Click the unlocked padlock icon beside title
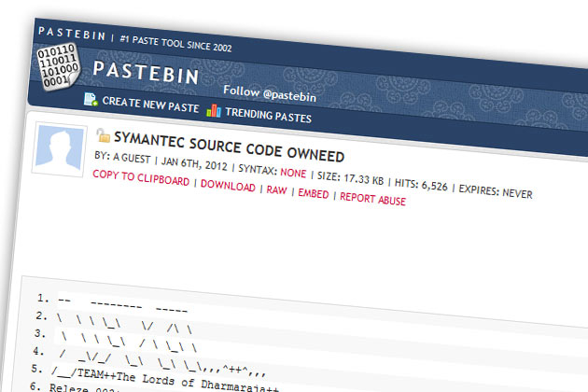 [103, 135]
